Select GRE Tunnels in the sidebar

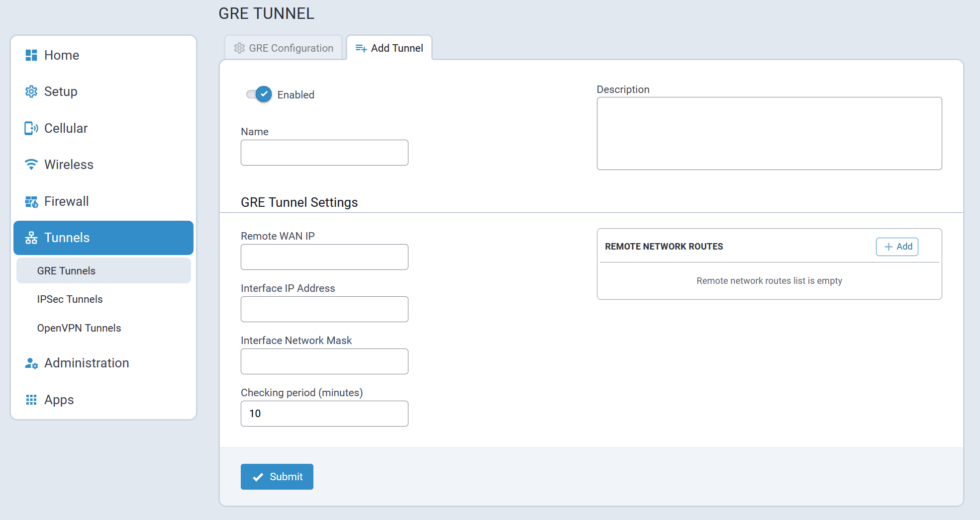[66, 271]
